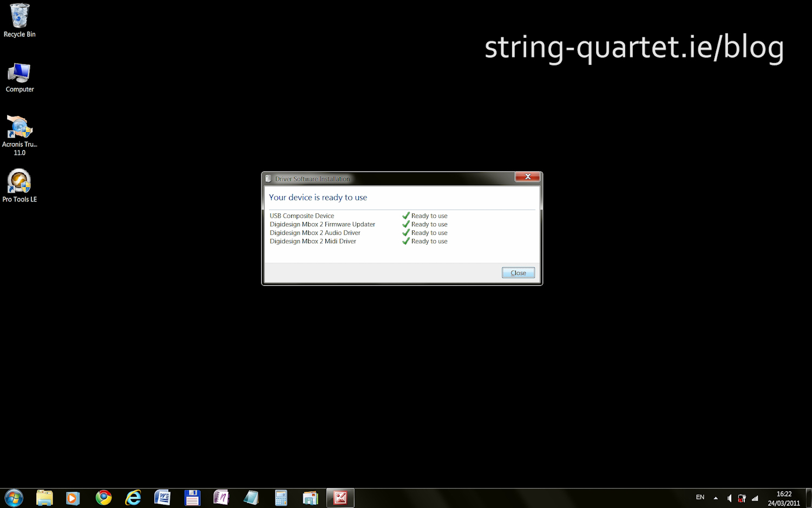The width and height of the screenshot is (812, 508).
Task: Click the checkmark for the Midi Driver row
Action: pyautogui.click(x=406, y=242)
